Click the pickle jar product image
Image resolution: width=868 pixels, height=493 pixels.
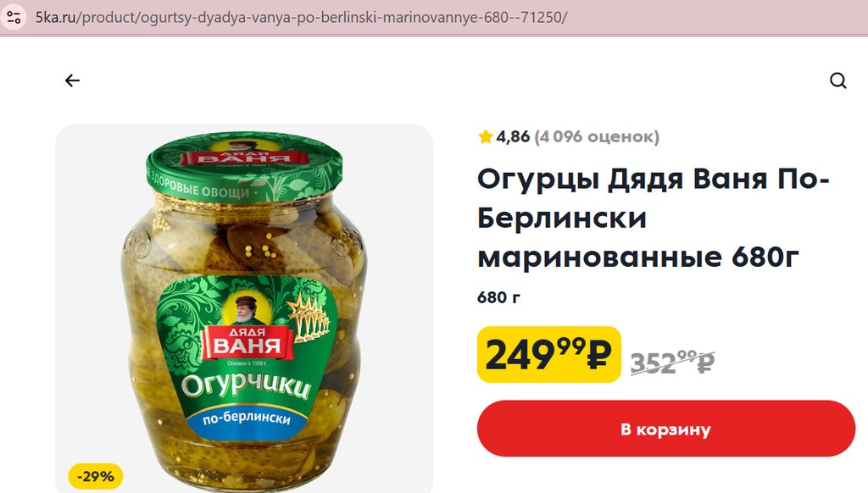point(244,308)
